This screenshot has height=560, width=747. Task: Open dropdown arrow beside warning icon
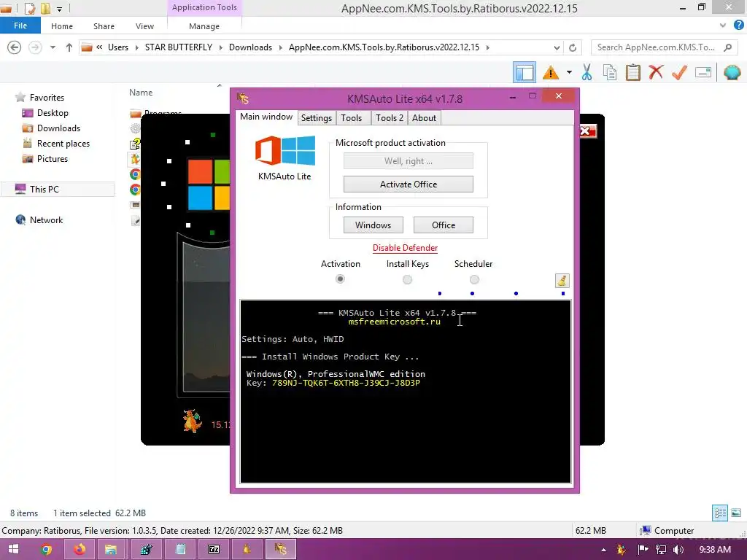569,72
